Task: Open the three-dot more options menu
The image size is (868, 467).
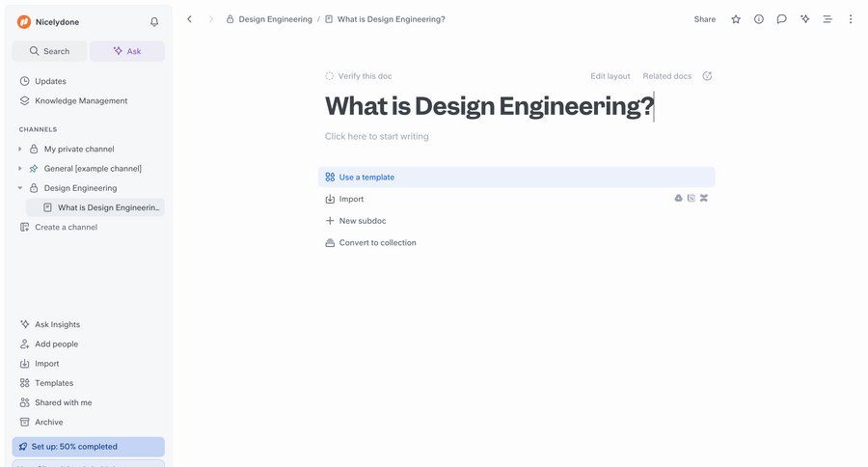Action: (851, 19)
